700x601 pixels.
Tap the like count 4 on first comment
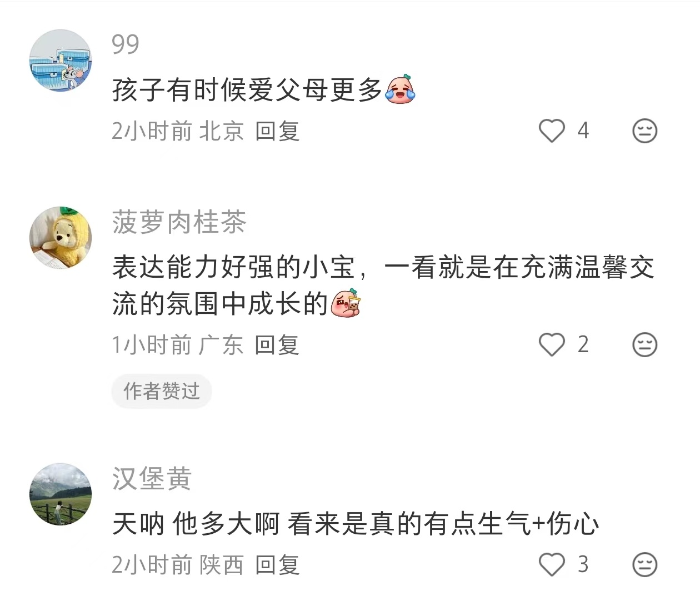pos(583,131)
